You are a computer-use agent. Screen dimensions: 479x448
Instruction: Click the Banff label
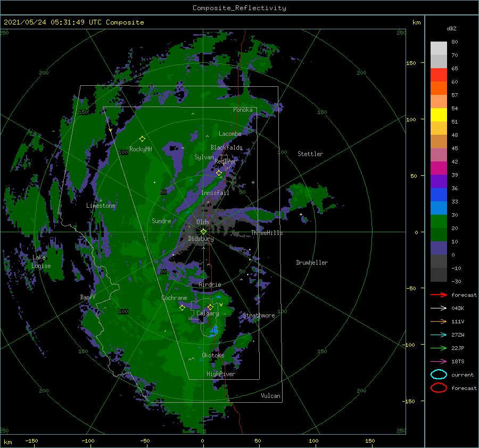pos(88,297)
